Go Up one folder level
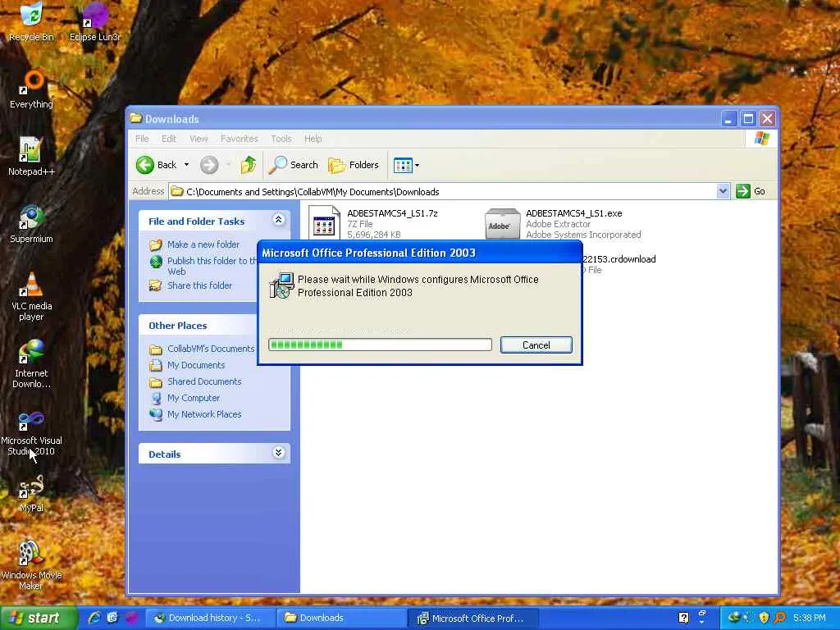 click(x=248, y=165)
